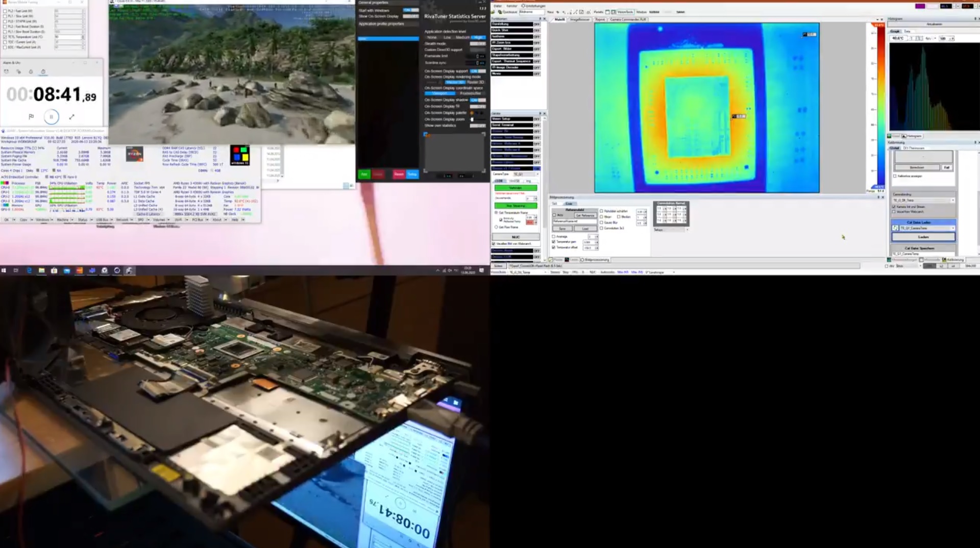Select the Global profile entry in RivaTuner
The image size is (980, 548).
click(x=388, y=39)
